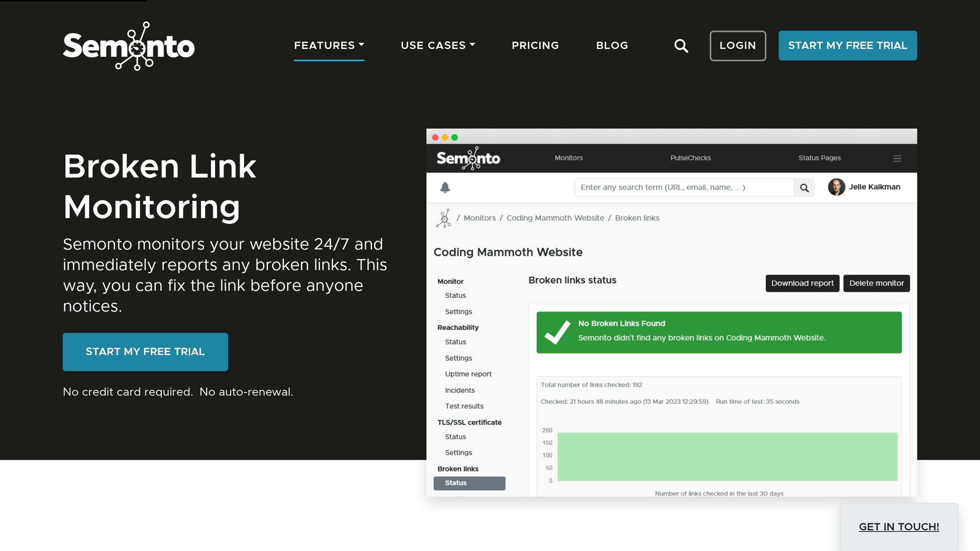Image resolution: width=980 pixels, height=551 pixels.
Task: Switch to the Status Pages tab in the preview
Action: [820, 158]
